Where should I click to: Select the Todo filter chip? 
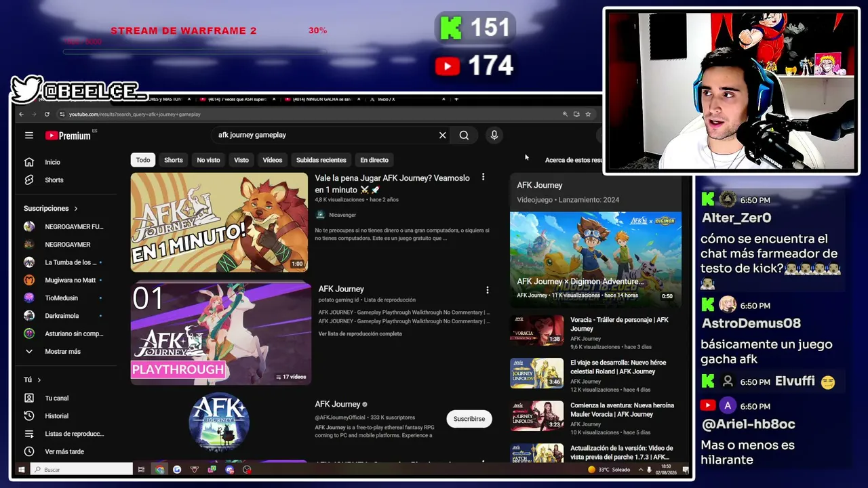pos(143,160)
